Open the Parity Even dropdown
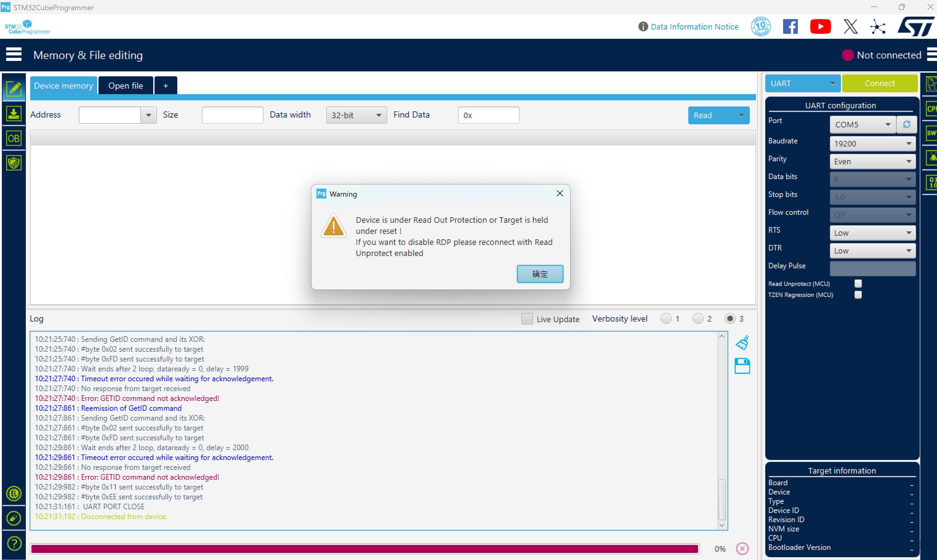 pyautogui.click(x=873, y=162)
